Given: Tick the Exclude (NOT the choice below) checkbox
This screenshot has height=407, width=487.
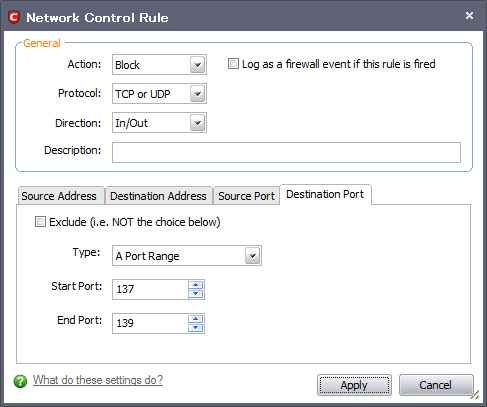Looking at the screenshot, I should pyautogui.click(x=40, y=222).
